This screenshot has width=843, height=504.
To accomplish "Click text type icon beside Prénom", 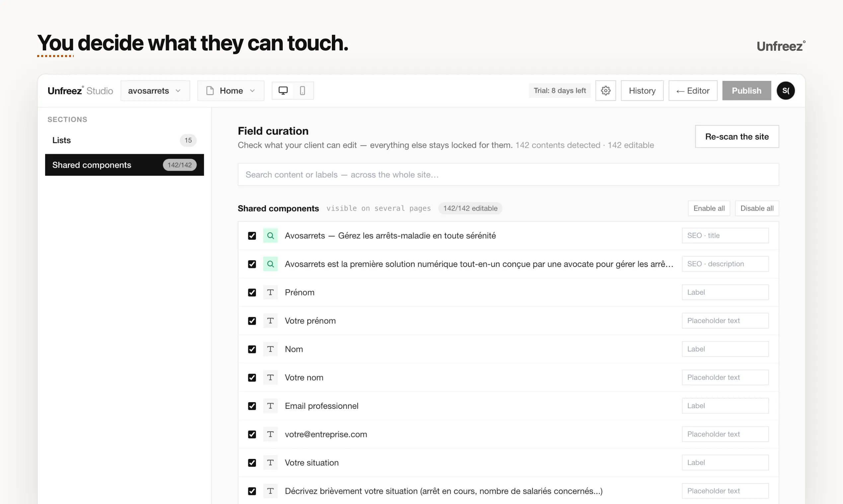I will 270,292.
